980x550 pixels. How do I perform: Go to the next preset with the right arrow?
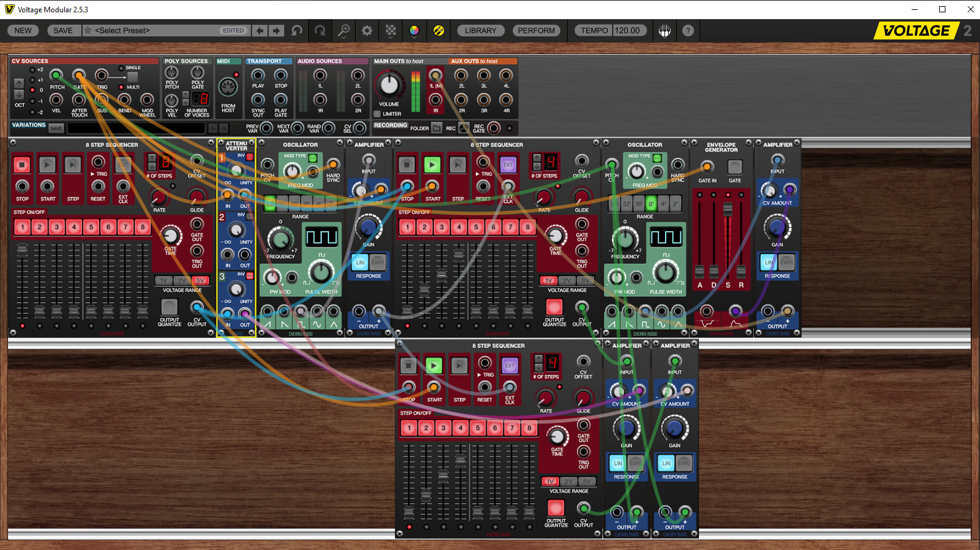click(x=276, y=30)
